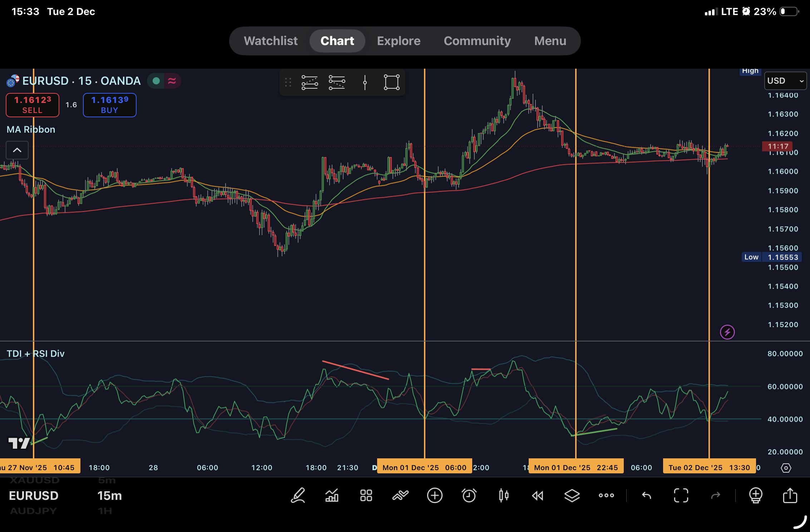Open the indicators chart icon
810x532 pixels.
click(332, 496)
